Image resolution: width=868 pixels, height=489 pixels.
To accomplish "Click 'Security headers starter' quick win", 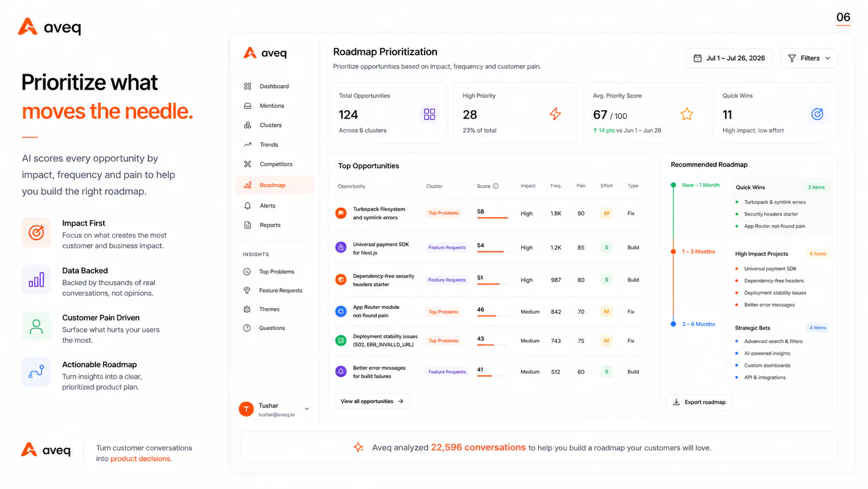I will (x=771, y=214).
